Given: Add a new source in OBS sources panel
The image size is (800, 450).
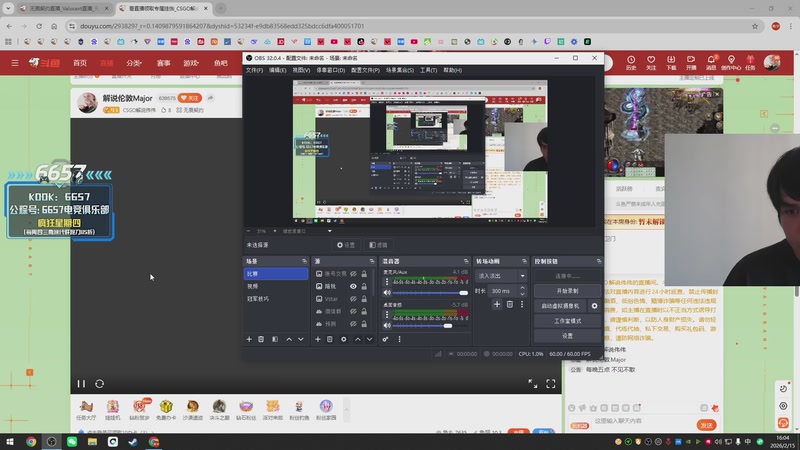Looking at the screenshot, I should pyautogui.click(x=317, y=339).
